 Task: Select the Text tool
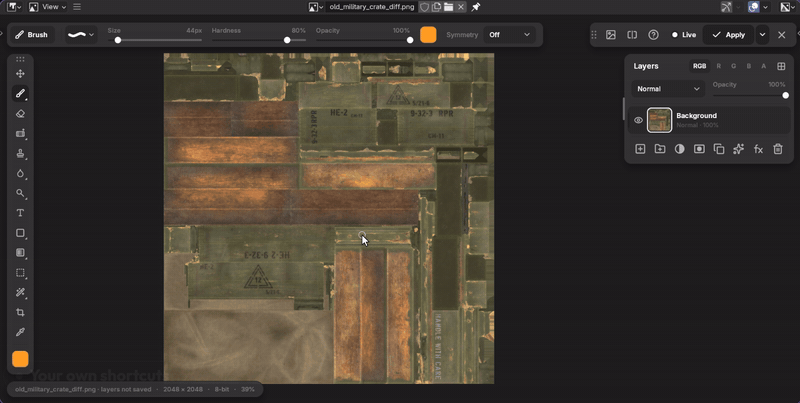(x=20, y=213)
